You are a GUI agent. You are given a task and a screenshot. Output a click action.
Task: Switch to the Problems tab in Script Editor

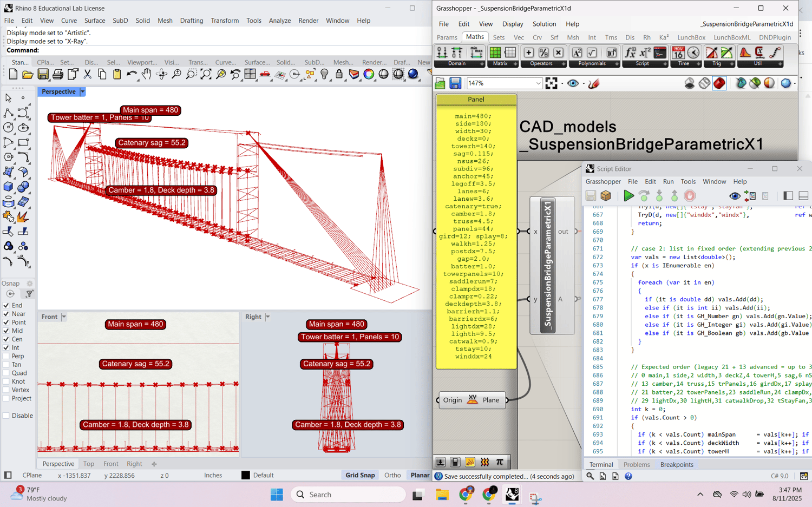[x=637, y=465]
